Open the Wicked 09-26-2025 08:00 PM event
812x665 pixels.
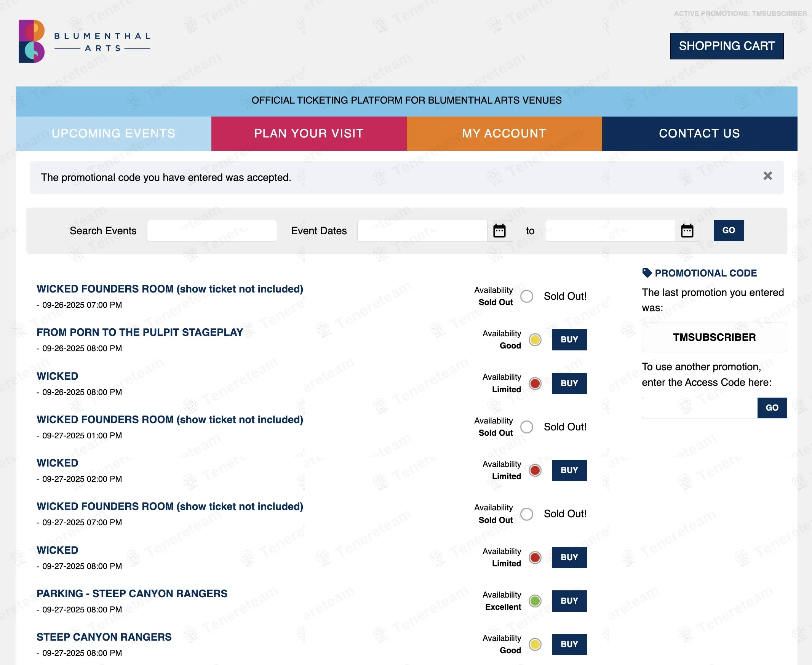tap(58, 376)
